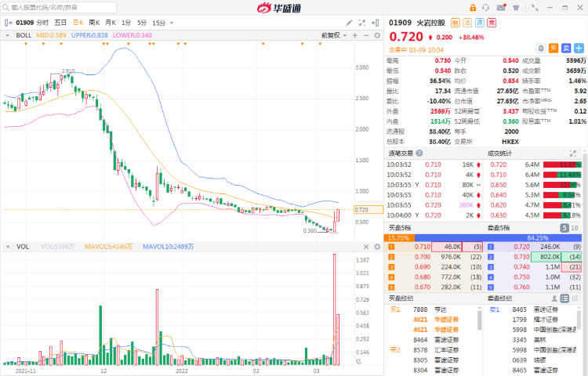Click bid level 1 price 0.710

[423, 247]
